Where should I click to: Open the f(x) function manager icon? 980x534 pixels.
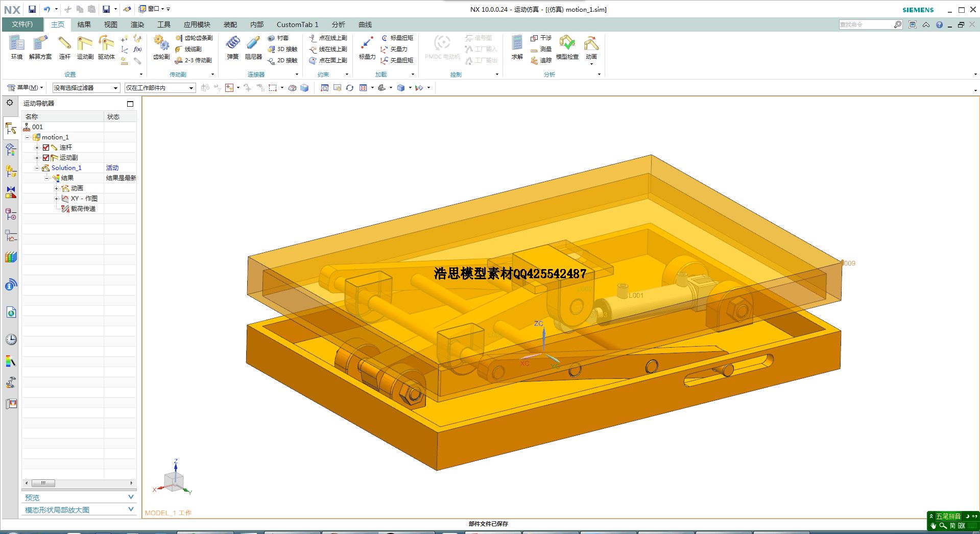137,49
